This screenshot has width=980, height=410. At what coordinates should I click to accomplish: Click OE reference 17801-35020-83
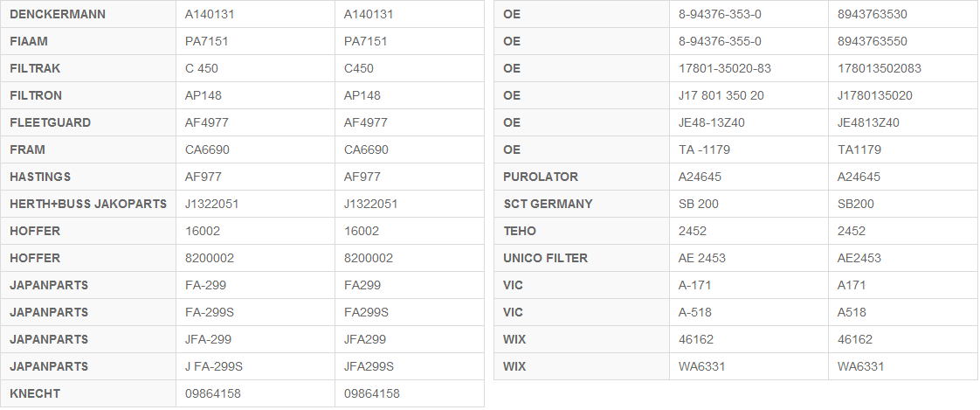[725, 68]
